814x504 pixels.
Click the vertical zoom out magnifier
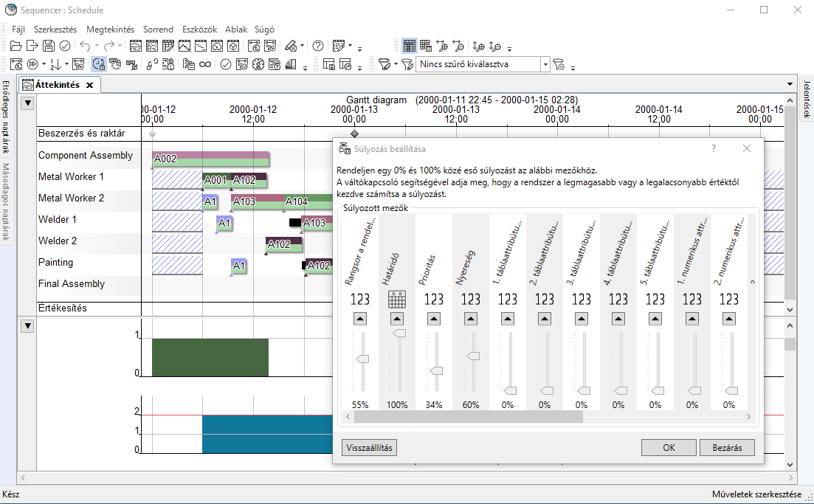495,46
